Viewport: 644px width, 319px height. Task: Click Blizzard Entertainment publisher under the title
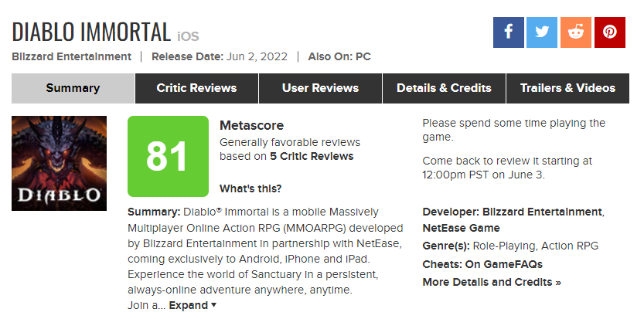click(72, 56)
